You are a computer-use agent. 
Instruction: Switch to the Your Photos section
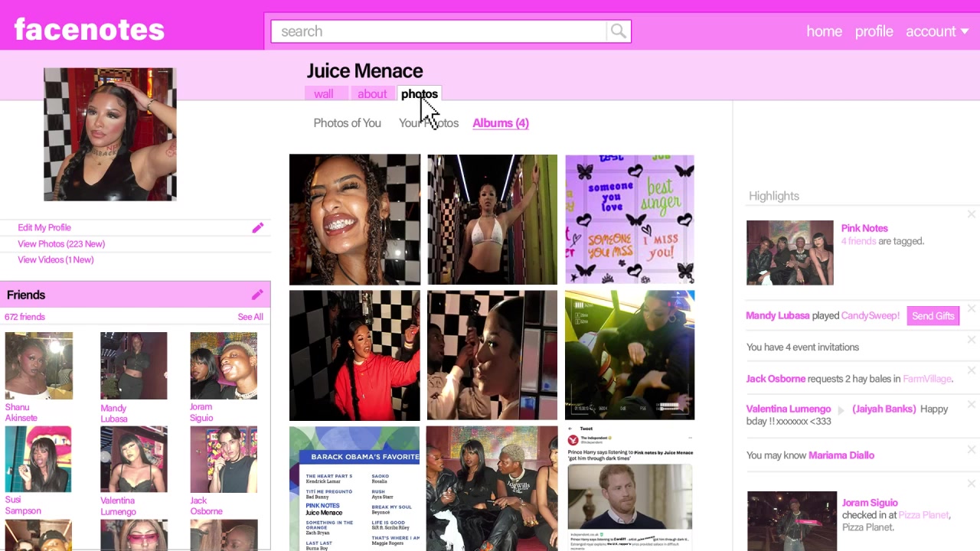(429, 123)
